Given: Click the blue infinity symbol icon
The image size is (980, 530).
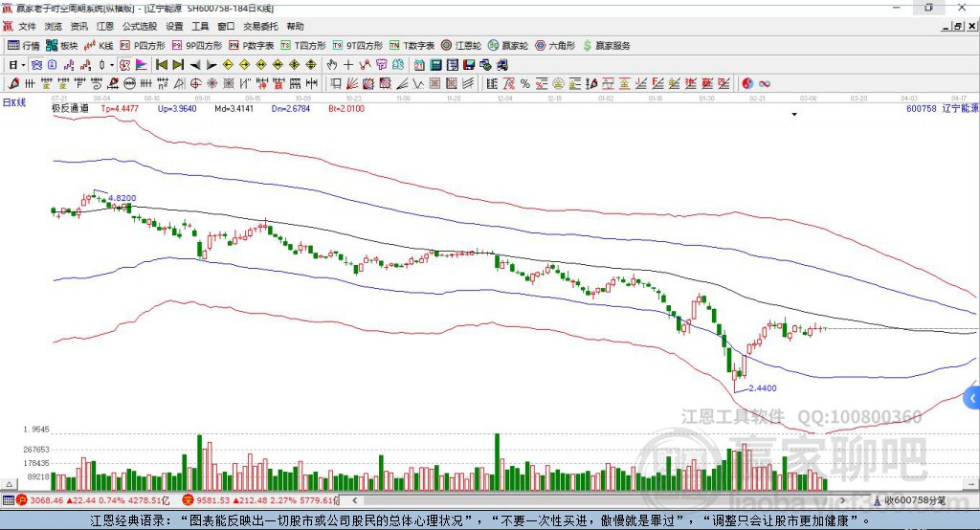Looking at the screenshot, I should point(765,83).
